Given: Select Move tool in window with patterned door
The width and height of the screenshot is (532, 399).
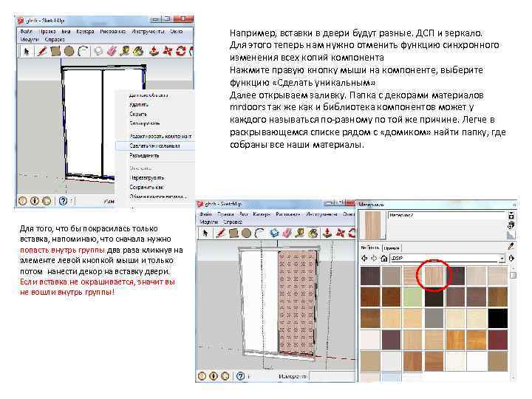Looking at the screenshot, I should (341, 233).
